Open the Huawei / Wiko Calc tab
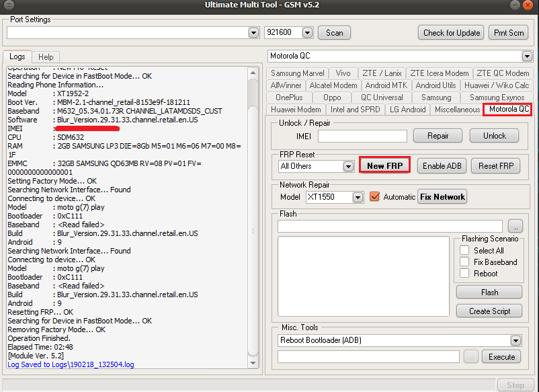The height and width of the screenshot is (392, 539). tap(497, 85)
